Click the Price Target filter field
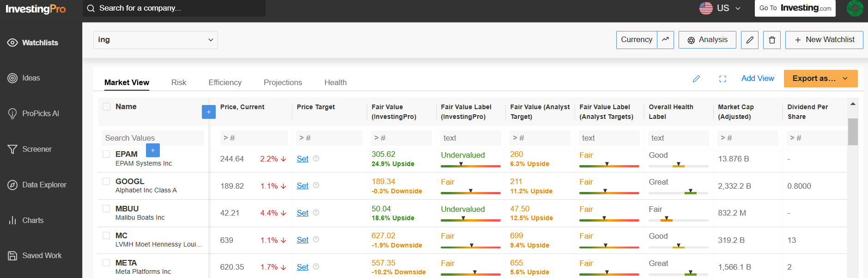The width and height of the screenshot is (868, 278). [329, 138]
